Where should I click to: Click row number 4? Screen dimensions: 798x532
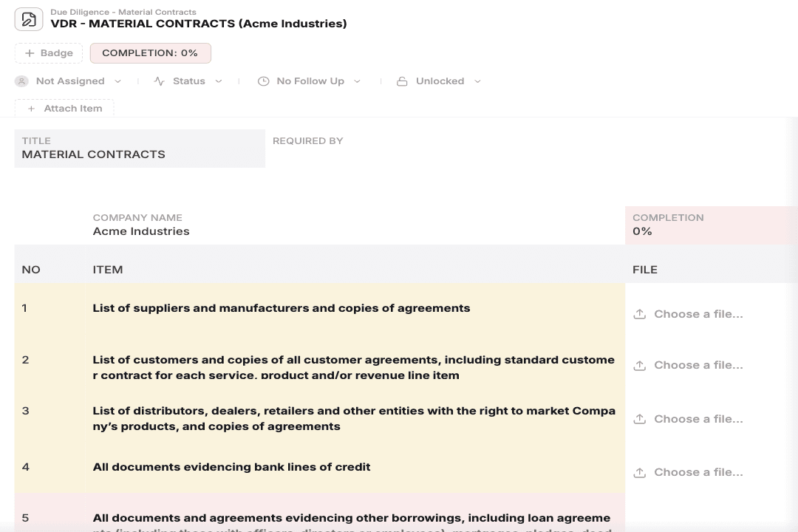(25, 467)
